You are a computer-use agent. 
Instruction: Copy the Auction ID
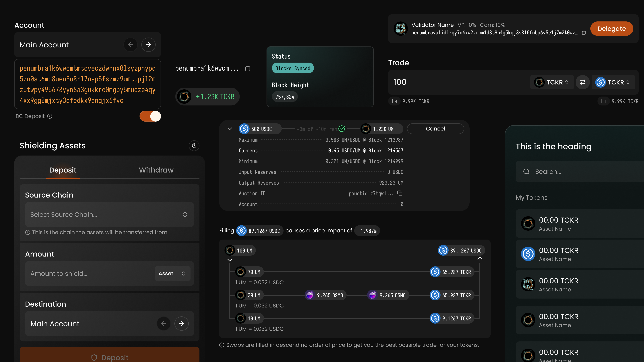[400, 193]
